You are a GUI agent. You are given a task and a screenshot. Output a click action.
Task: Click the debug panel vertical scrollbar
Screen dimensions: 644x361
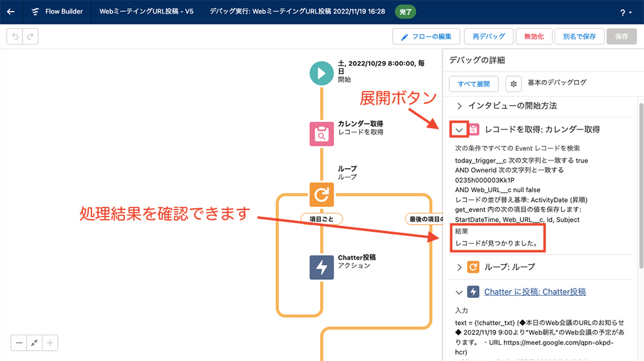[641, 185]
